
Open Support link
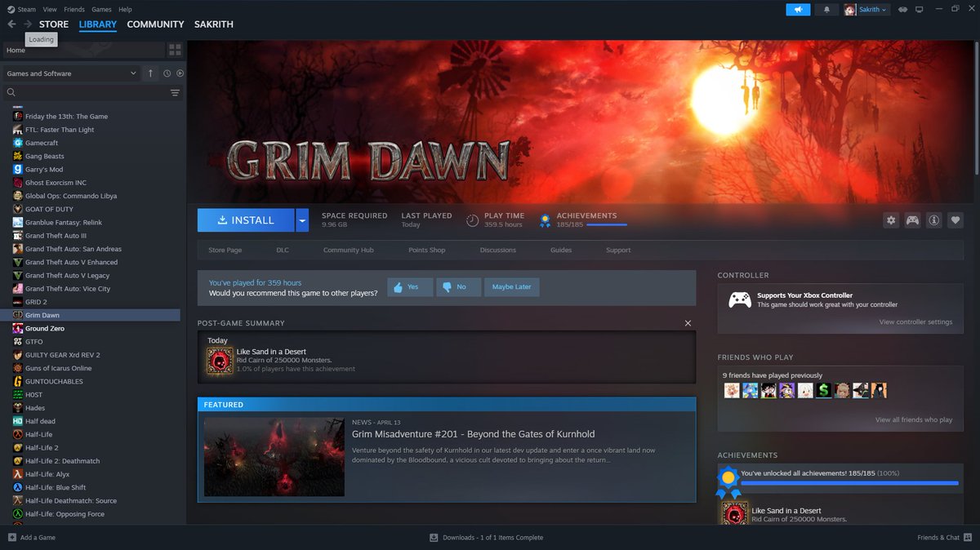[618, 251]
